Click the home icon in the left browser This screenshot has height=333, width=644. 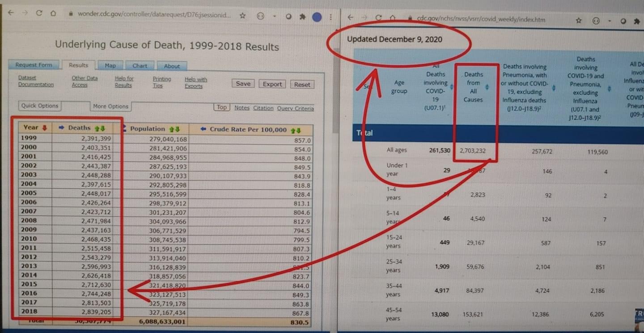coord(53,13)
